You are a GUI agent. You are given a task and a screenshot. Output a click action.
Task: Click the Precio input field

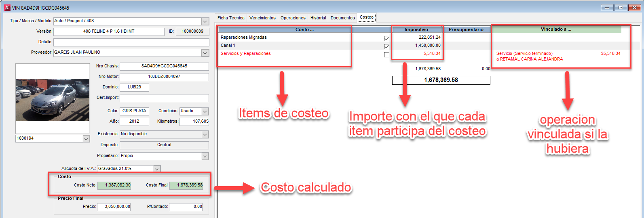click(x=114, y=207)
